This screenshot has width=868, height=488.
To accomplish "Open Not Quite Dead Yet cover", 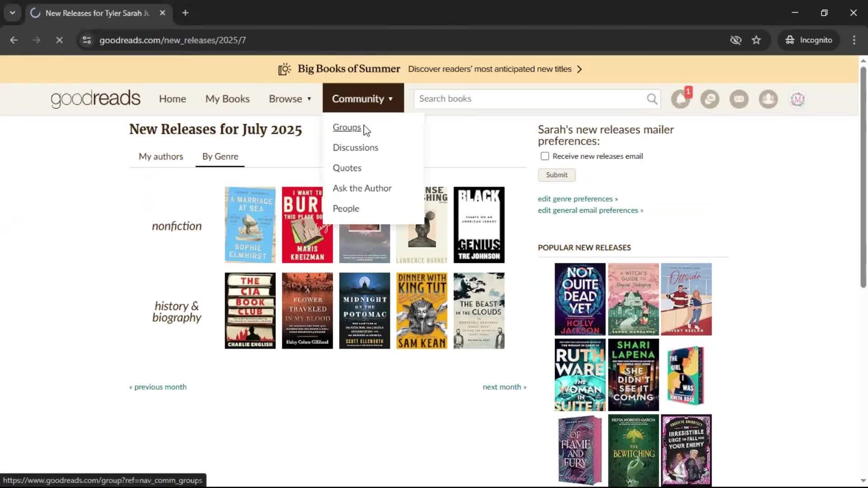I will coord(580,299).
